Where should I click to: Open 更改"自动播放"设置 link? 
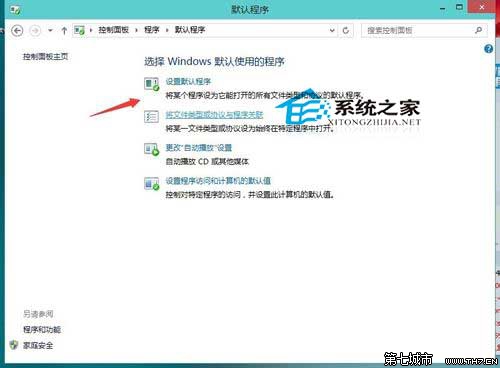point(199,148)
